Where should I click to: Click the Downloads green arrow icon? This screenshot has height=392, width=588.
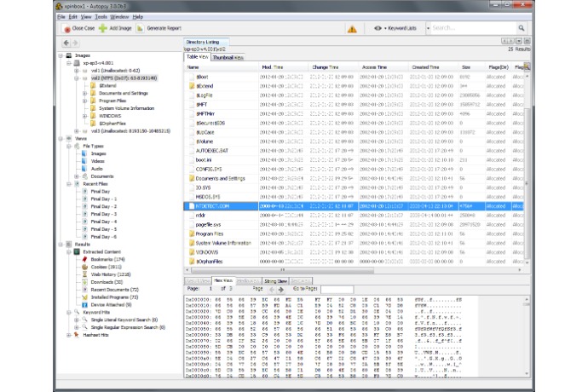pyautogui.click(x=84, y=282)
